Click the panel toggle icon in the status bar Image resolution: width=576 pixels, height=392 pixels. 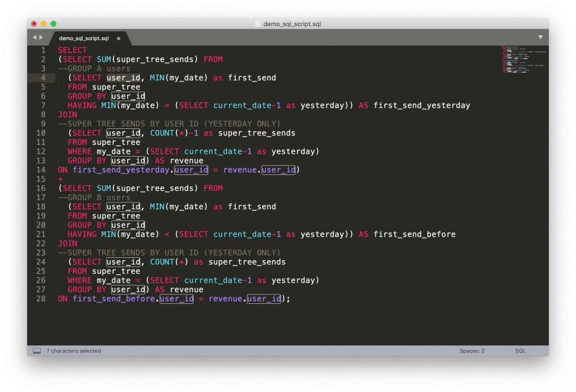tap(37, 350)
